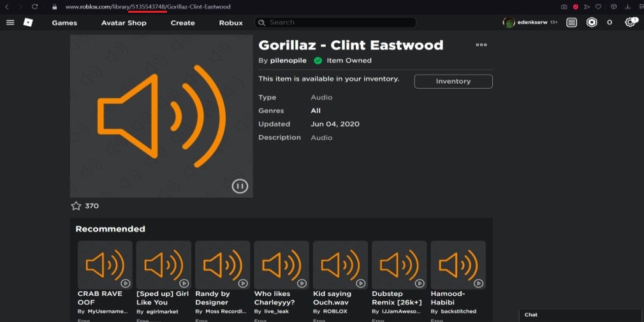Reload the page in the browser

pos(34,6)
